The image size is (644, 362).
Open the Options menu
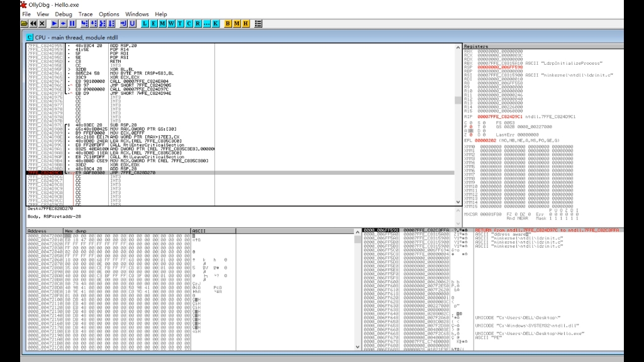point(109,14)
